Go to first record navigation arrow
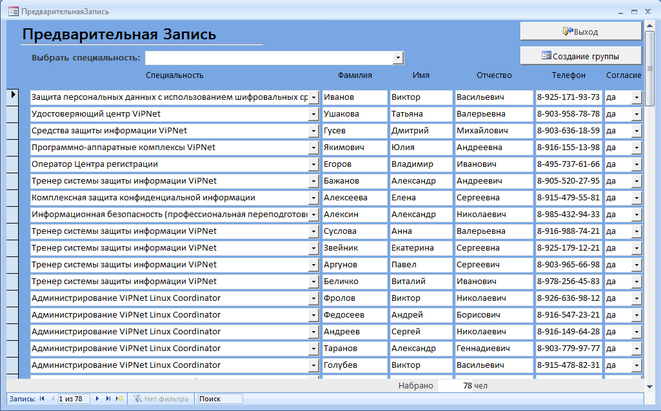 pos(42,399)
